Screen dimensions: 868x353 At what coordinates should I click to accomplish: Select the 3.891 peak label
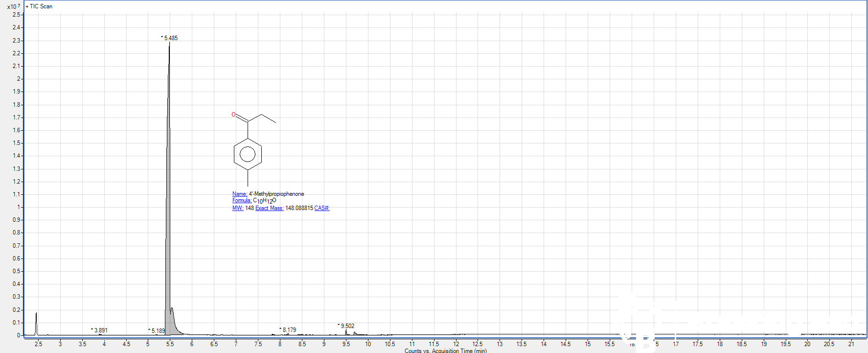tap(101, 330)
